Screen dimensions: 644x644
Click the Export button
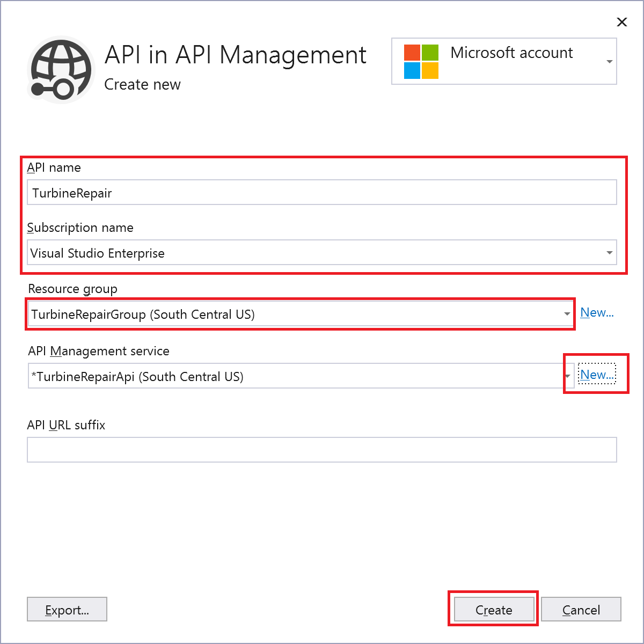point(67,609)
